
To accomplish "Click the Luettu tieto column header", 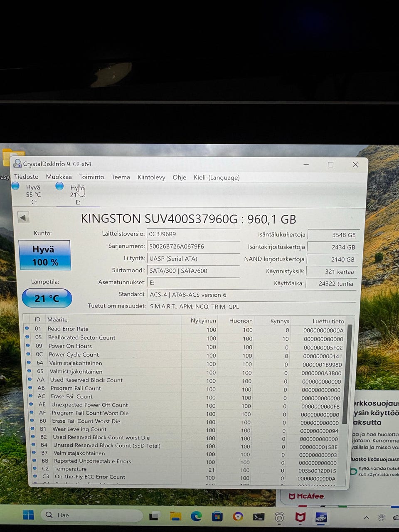I will [x=328, y=321].
